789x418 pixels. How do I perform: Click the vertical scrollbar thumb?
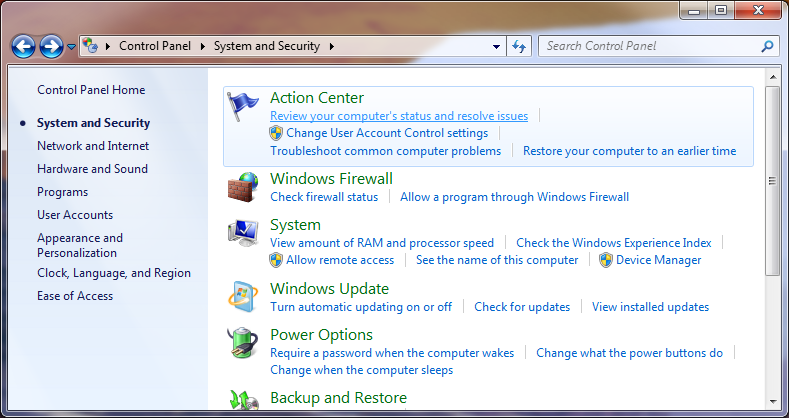coord(772,181)
